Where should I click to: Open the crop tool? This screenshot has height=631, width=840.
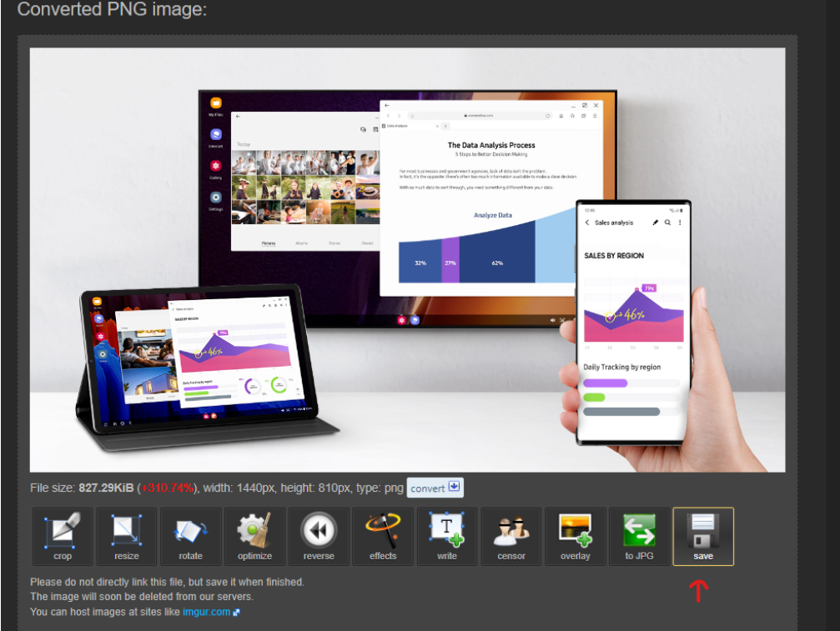[x=63, y=536]
